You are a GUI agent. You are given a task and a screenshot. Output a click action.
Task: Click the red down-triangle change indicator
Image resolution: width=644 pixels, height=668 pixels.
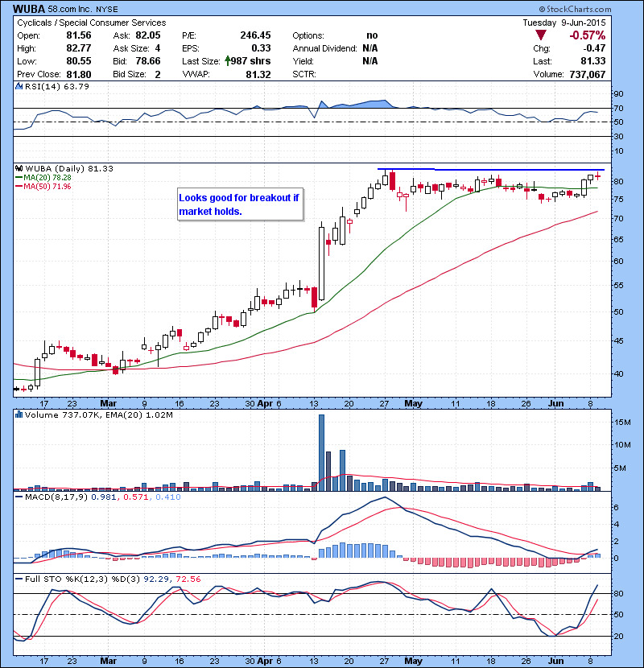click(541, 35)
